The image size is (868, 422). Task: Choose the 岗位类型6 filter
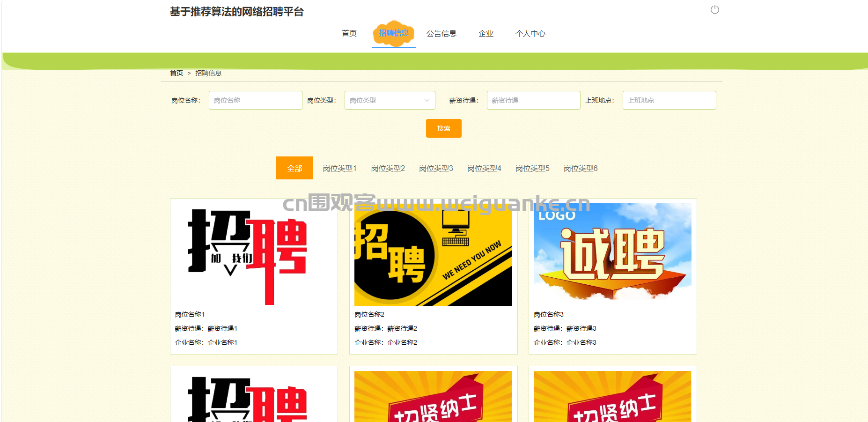[x=581, y=168]
